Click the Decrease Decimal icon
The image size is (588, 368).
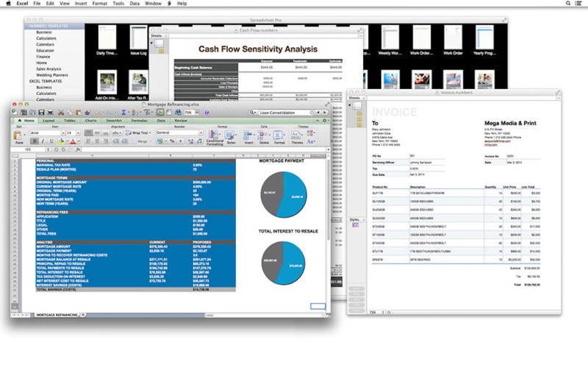click(199, 141)
